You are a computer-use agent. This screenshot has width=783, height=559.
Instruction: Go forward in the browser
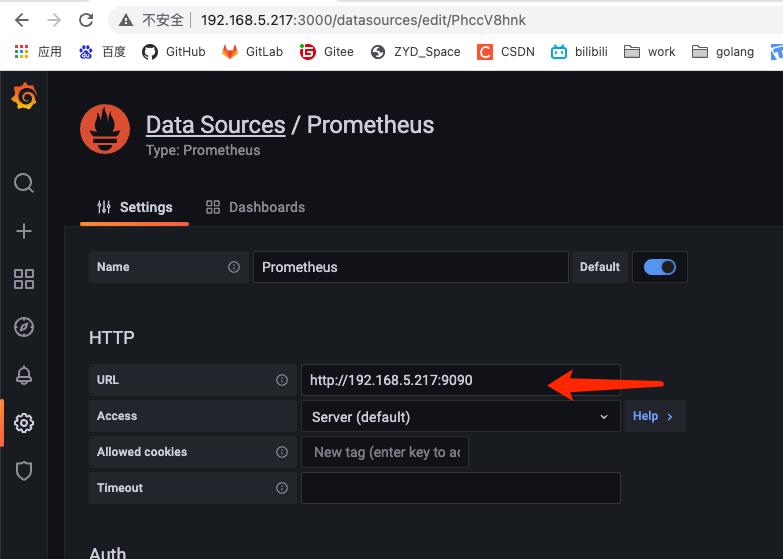click(54, 20)
